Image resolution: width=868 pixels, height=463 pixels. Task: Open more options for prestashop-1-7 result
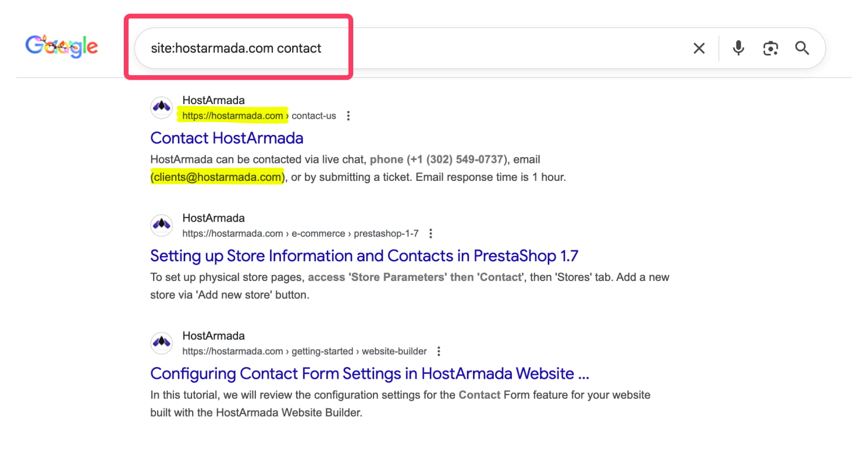click(431, 233)
